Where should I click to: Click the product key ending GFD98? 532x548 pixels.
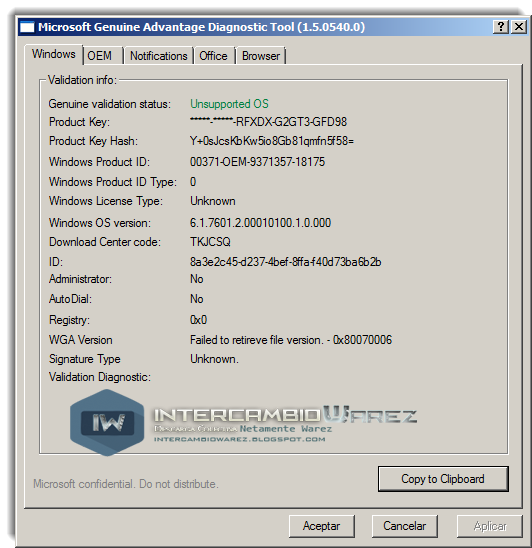pos(268,122)
